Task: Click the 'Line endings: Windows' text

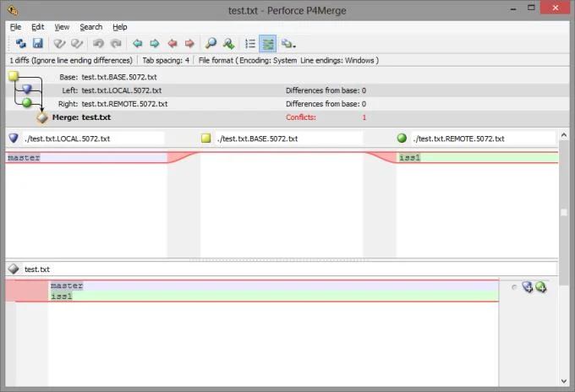Action: [337, 61]
